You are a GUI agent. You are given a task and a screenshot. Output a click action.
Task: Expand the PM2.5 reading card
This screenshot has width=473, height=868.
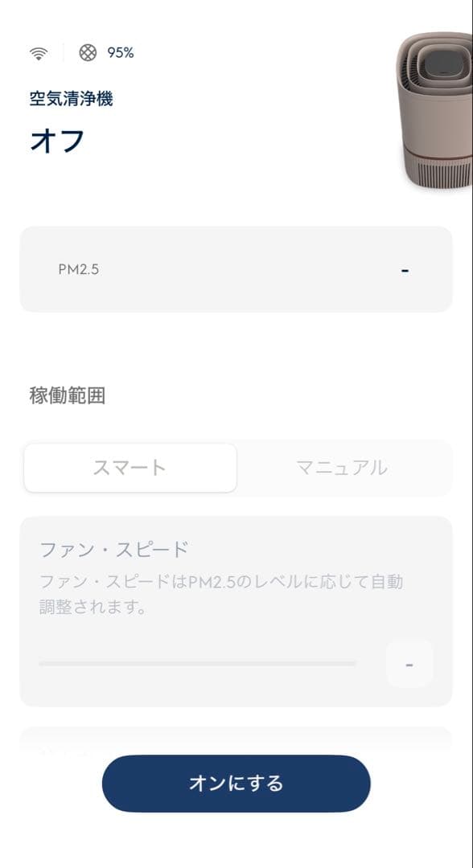pos(236,269)
